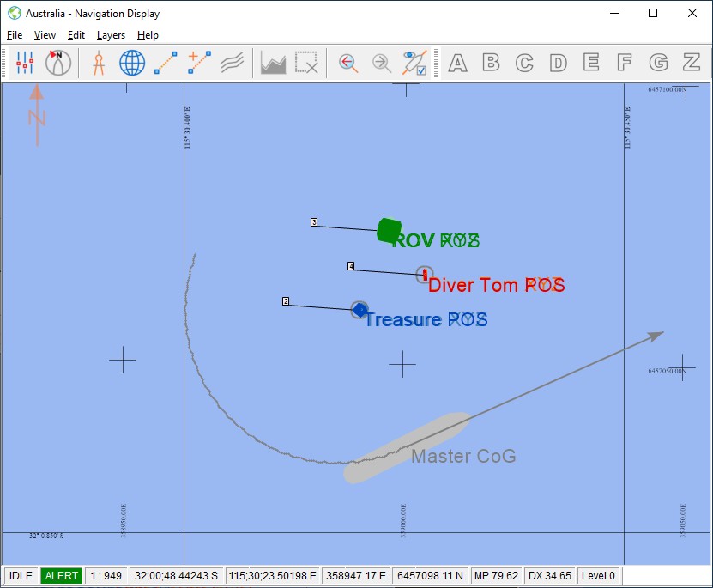Select the blue Treasure POS marker
Viewport: 713px width, 588px height.
[360, 310]
